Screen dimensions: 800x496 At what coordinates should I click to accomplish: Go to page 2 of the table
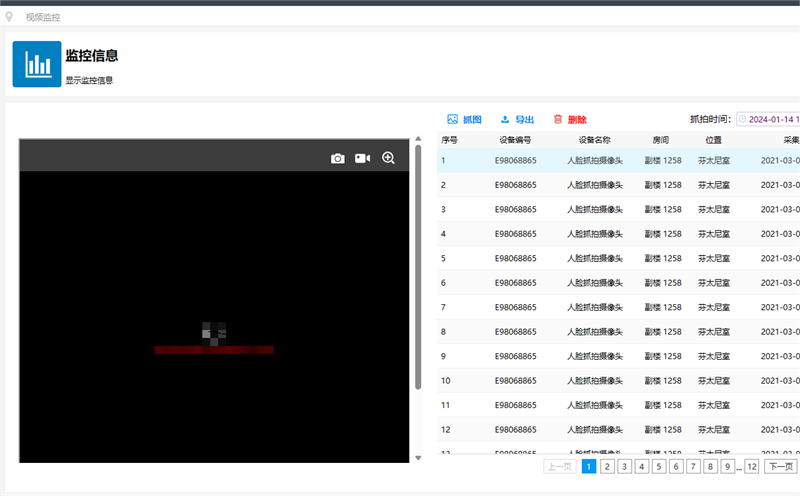(x=607, y=466)
